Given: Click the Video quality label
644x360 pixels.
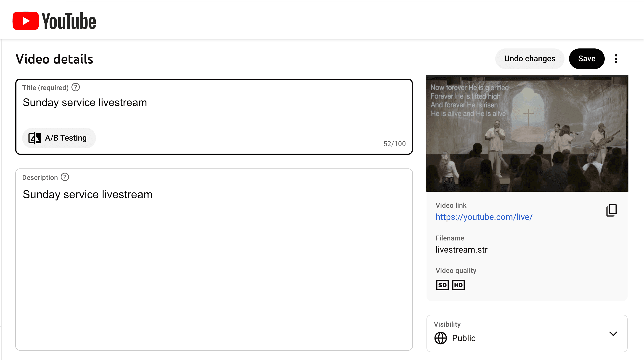Looking at the screenshot, I should [456, 270].
